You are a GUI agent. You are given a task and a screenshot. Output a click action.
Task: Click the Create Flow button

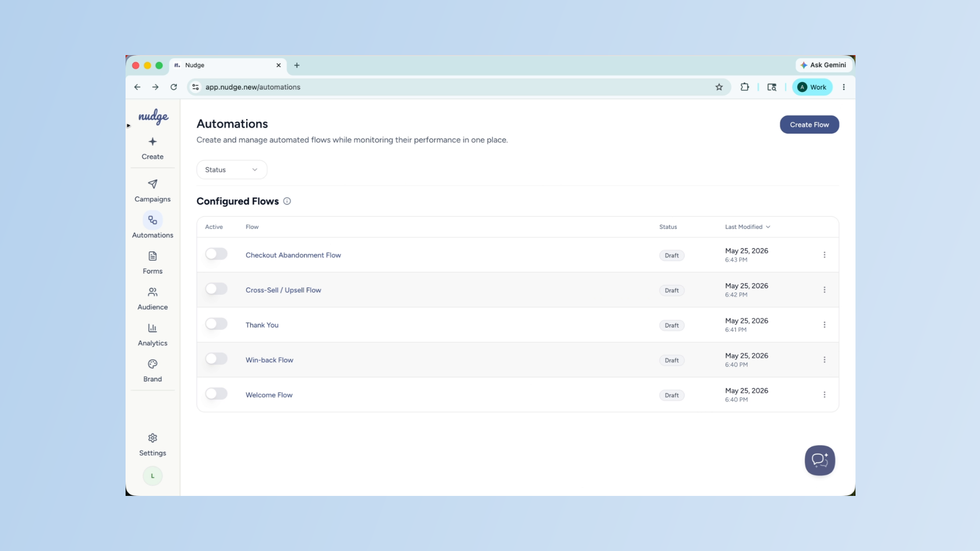[810, 124]
